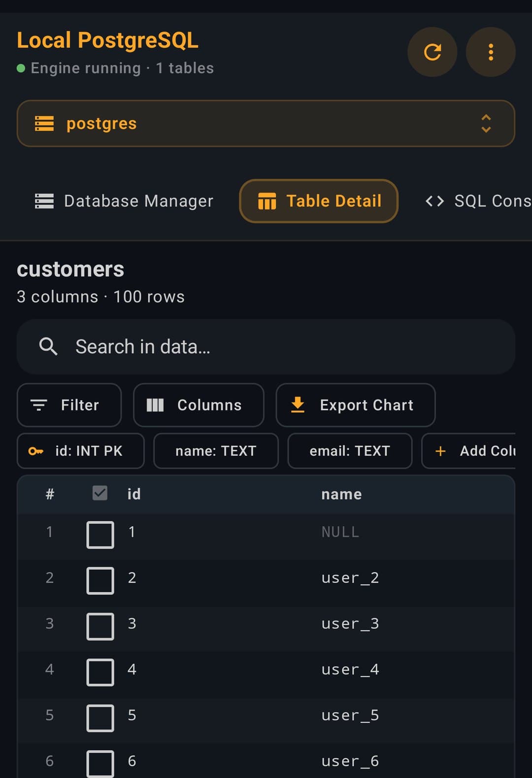Focus the Search in data field
The width and height of the screenshot is (532, 778).
tap(266, 346)
